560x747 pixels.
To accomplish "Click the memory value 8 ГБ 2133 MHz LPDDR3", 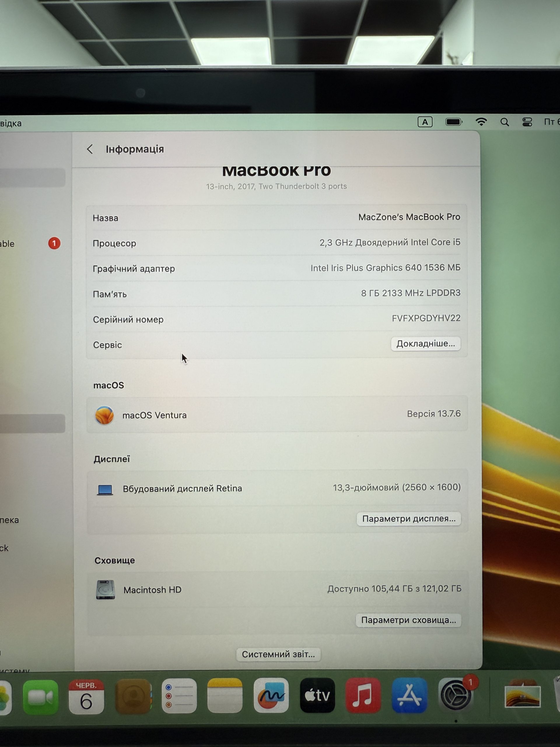I will [411, 293].
